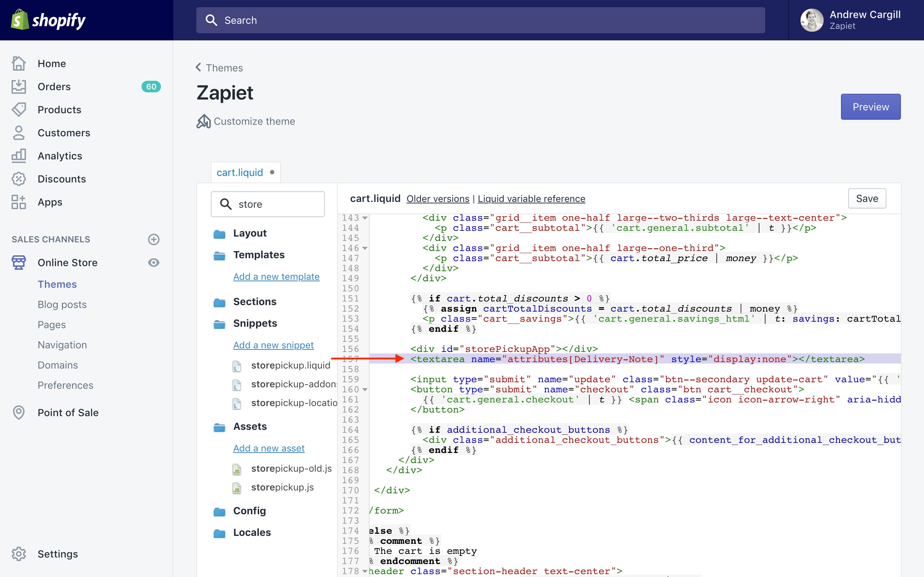The width and height of the screenshot is (924, 577).
Task: Open the Orders inbox icon
Action: [18, 87]
